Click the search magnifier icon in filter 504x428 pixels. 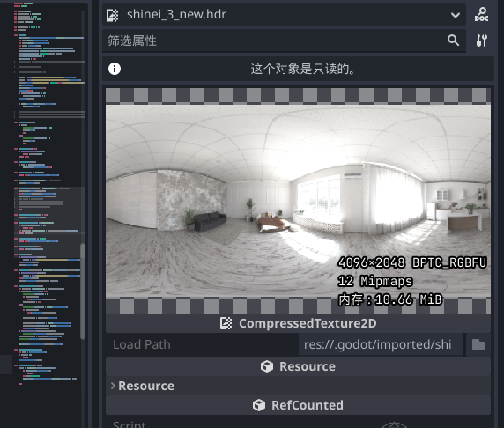[453, 41]
